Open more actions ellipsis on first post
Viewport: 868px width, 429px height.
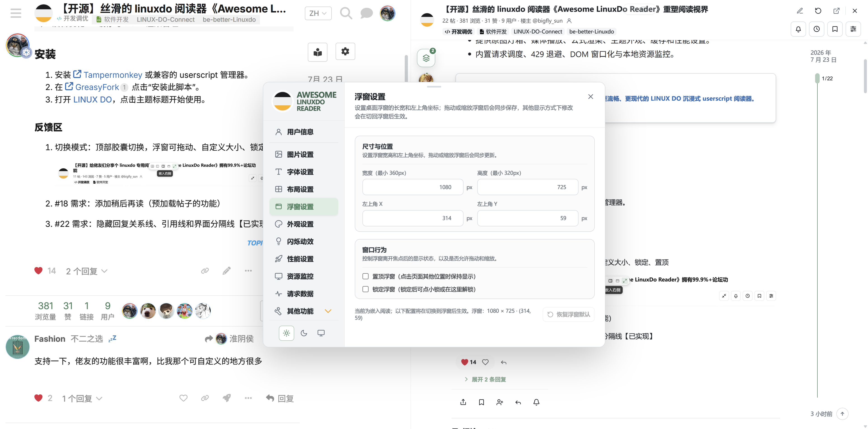click(248, 271)
